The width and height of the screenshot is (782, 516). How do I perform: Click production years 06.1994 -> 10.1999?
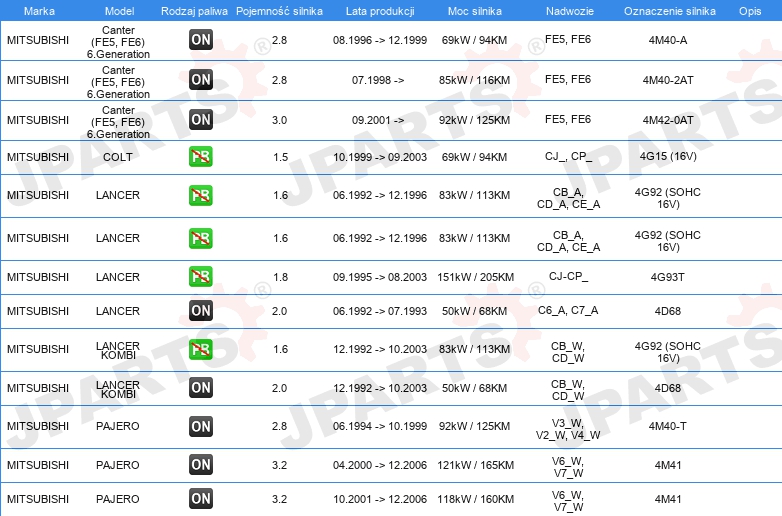[380, 426]
